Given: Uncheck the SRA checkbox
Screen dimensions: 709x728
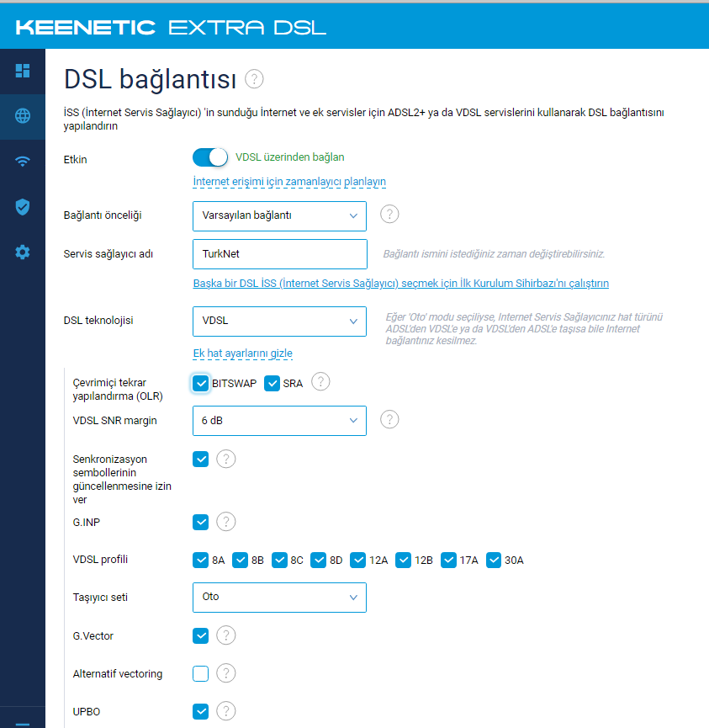Looking at the screenshot, I should 272,384.
